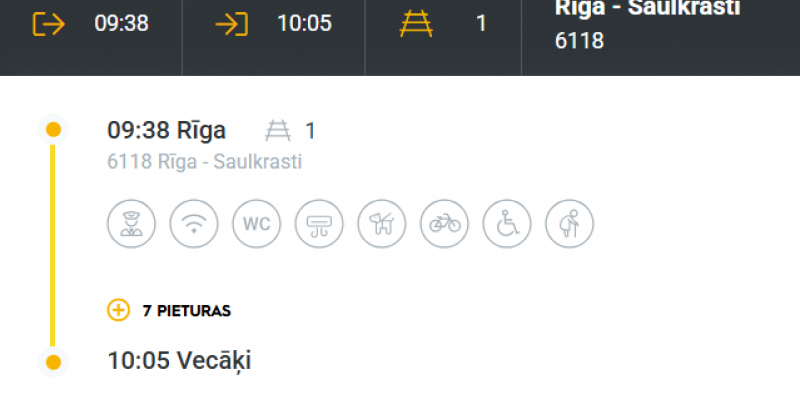Click the pets allowed dog icon
800x410 pixels.
[x=382, y=224]
